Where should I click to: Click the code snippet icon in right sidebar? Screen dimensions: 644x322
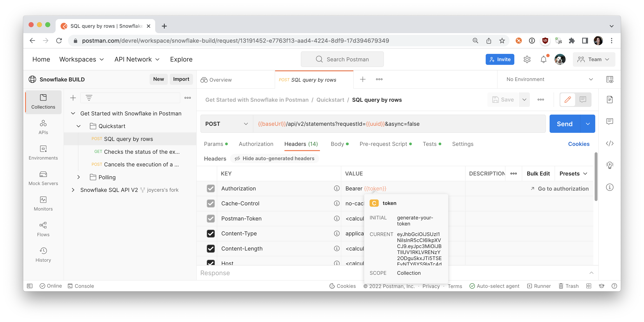click(610, 143)
